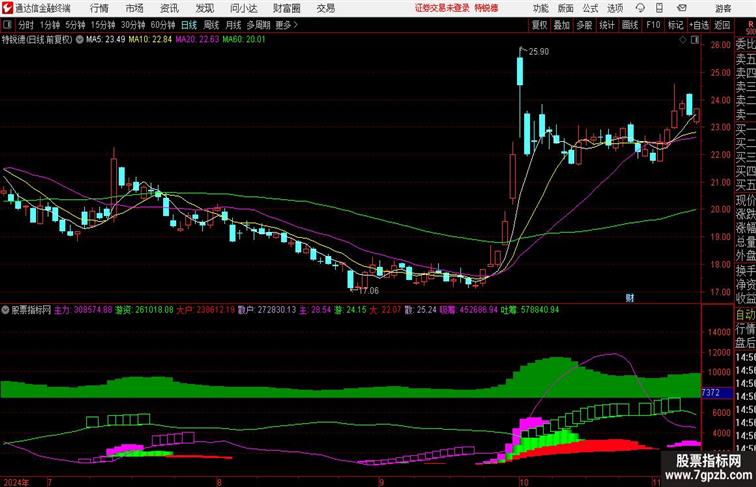Open the 公式 menu
The width and height of the screenshot is (756, 487).
click(x=590, y=8)
